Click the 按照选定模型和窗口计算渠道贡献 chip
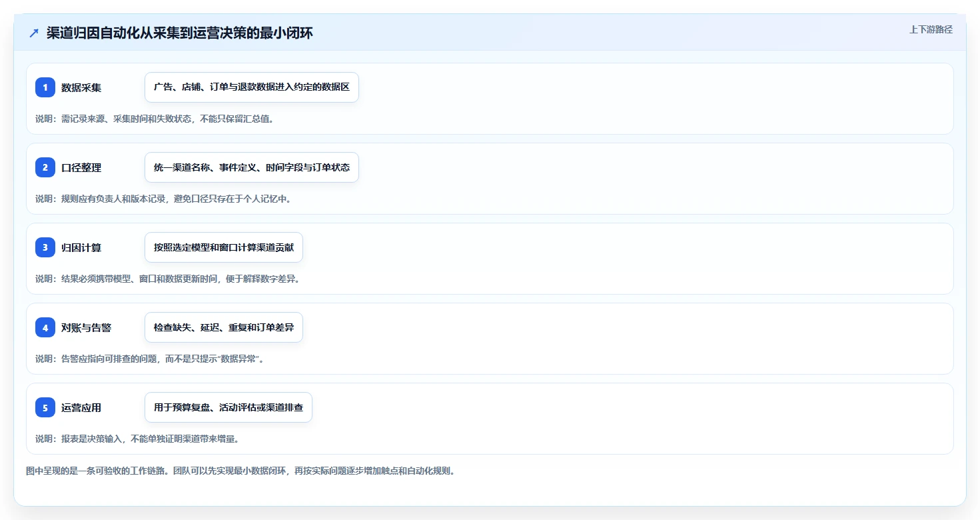Image resolution: width=980 pixels, height=520 pixels. [224, 247]
